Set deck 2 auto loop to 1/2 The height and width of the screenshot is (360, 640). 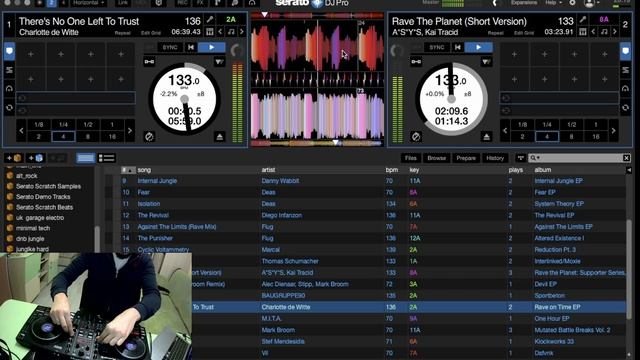point(571,124)
